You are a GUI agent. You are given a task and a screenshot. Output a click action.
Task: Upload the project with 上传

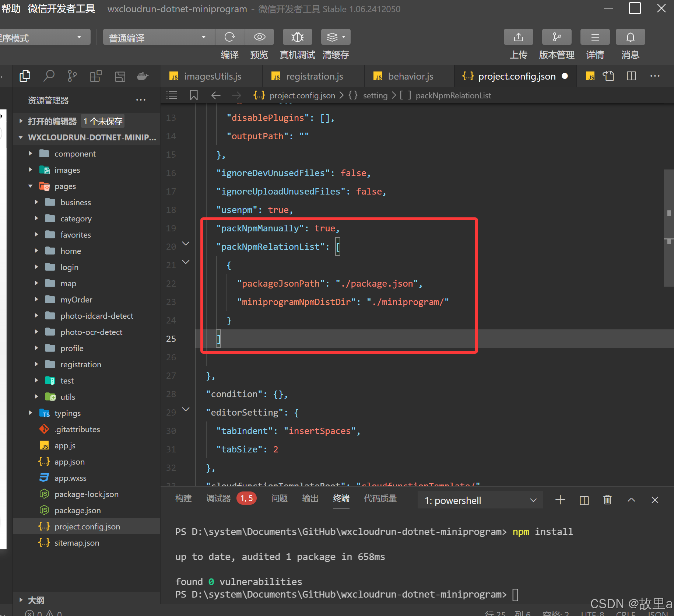point(519,37)
